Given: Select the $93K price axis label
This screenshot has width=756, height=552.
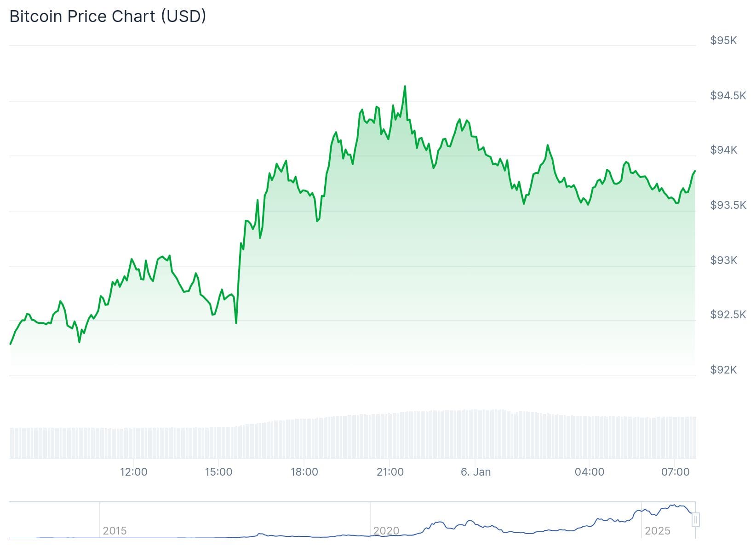Looking at the screenshot, I should (723, 260).
